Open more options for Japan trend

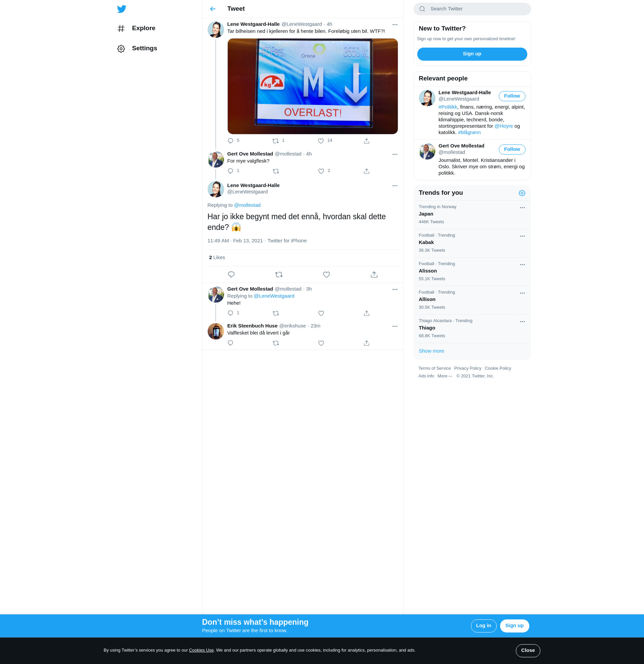click(x=522, y=208)
